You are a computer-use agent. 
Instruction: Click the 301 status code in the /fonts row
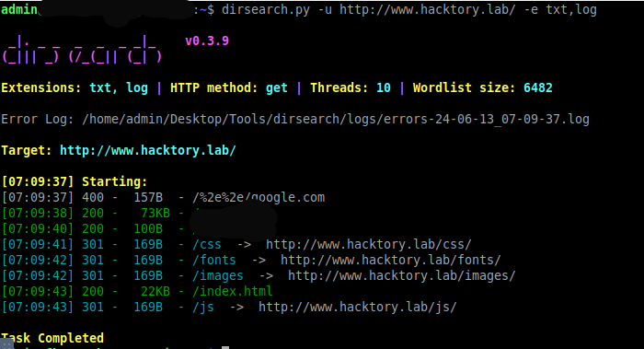[93, 260]
